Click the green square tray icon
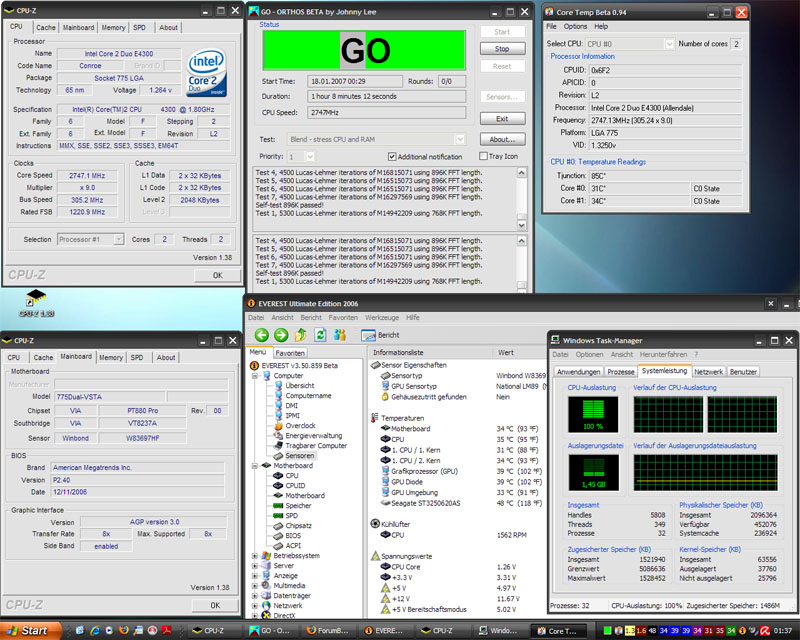The image size is (800, 640). click(607, 631)
